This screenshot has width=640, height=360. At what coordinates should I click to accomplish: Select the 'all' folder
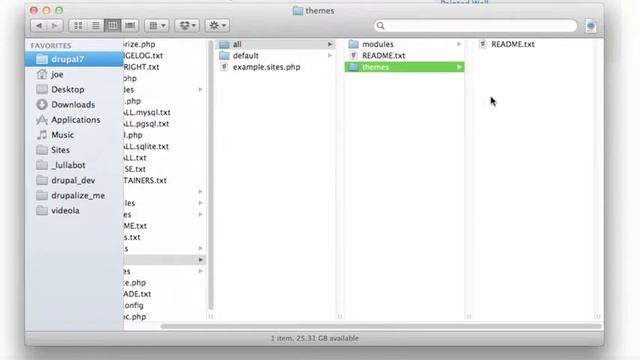tap(276, 44)
